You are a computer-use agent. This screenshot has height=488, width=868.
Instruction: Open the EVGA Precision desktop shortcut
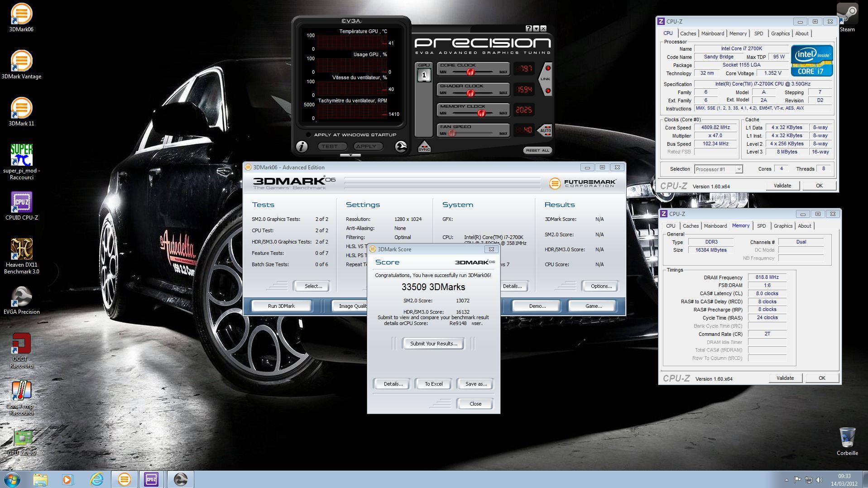click(x=21, y=300)
